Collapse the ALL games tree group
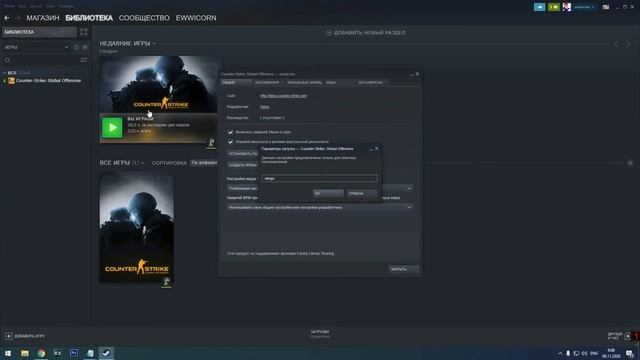Image resolution: width=640 pixels, height=360 pixels. [x=4, y=73]
